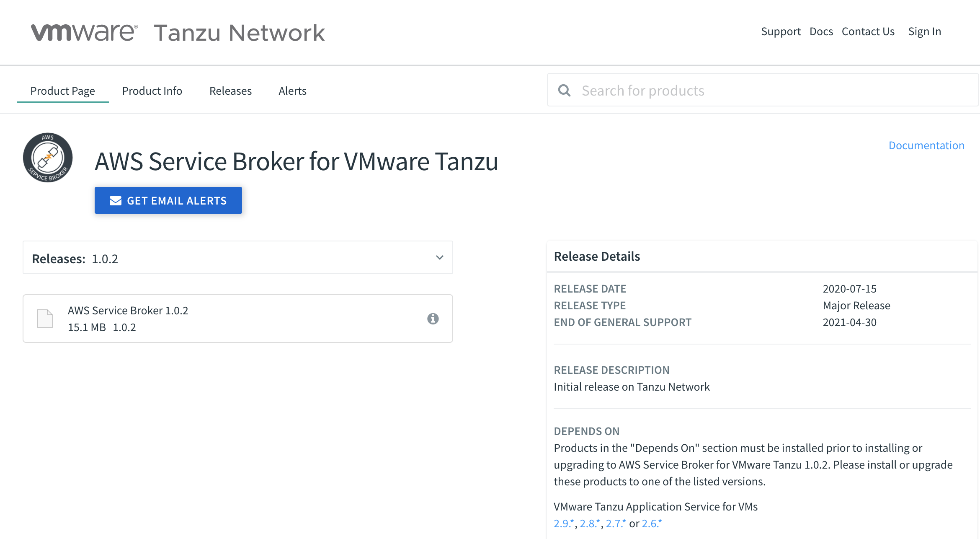Image resolution: width=980 pixels, height=539 pixels.
Task: Click the Support link in header
Action: pyautogui.click(x=781, y=31)
